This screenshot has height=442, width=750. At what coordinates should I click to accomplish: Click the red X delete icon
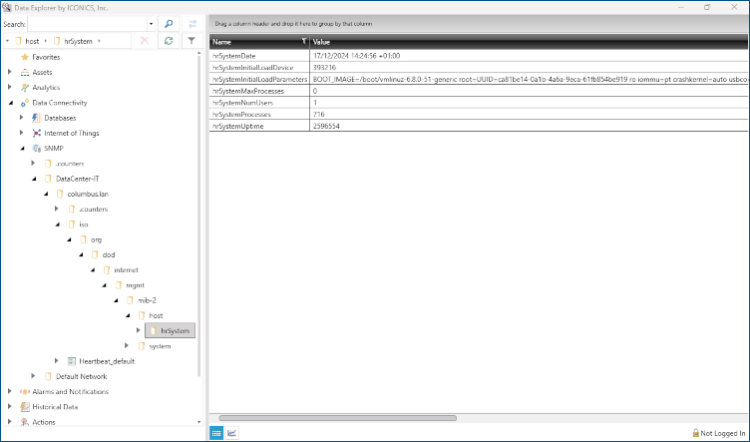pos(144,41)
